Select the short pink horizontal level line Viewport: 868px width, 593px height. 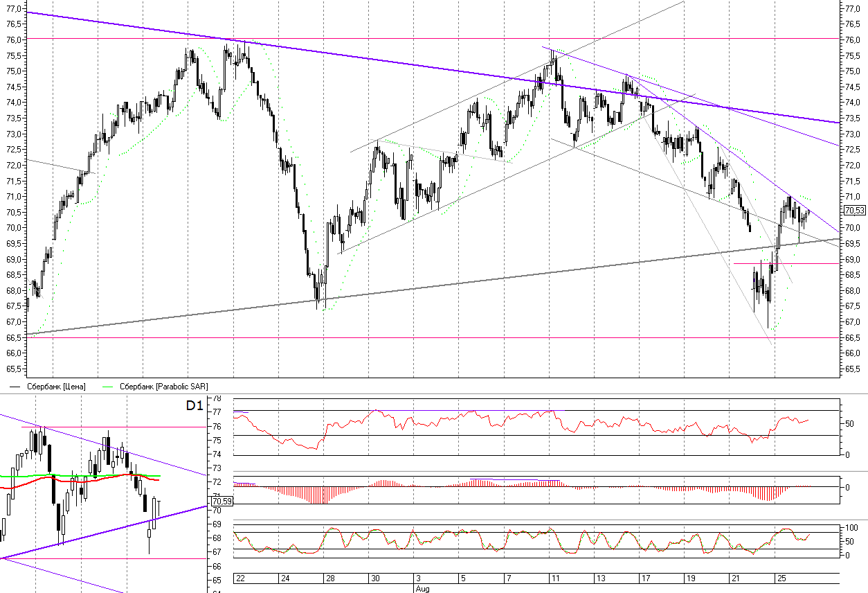pos(782,264)
